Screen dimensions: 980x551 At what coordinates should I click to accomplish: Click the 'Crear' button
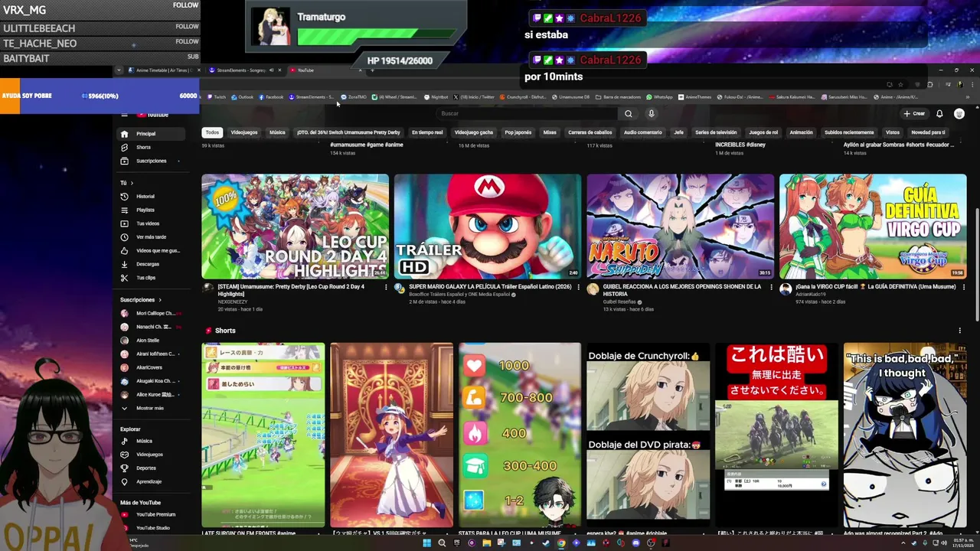click(x=914, y=113)
